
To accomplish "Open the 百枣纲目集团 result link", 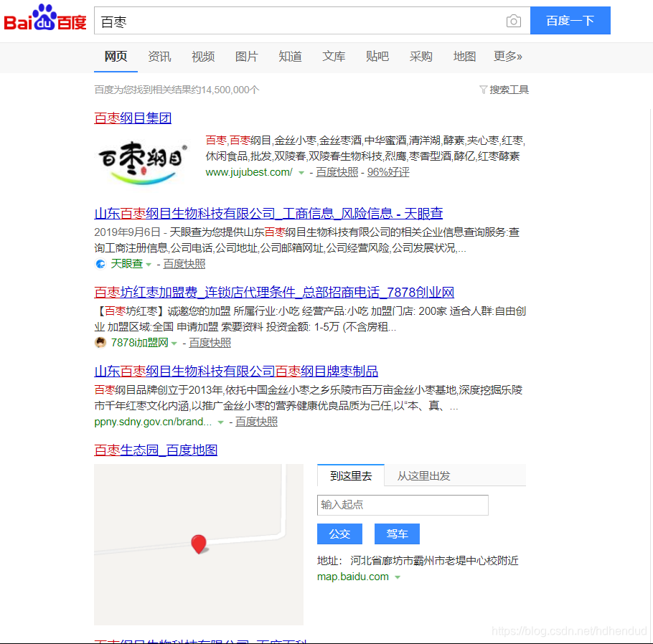I will [133, 118].
